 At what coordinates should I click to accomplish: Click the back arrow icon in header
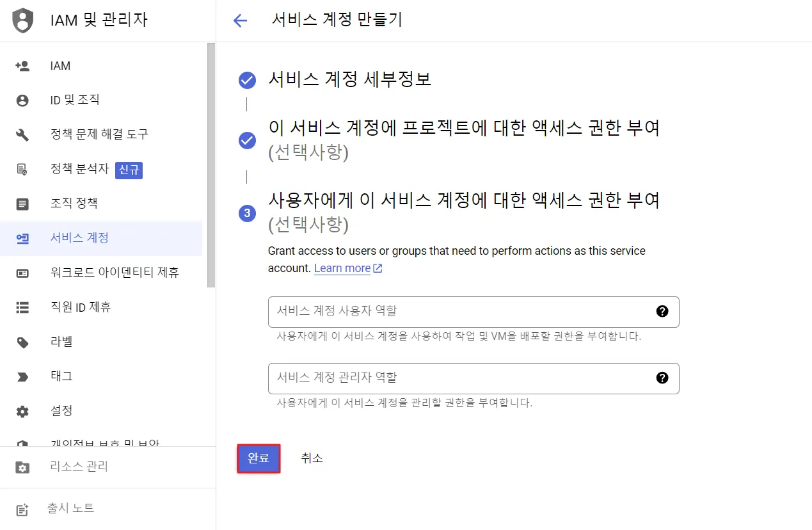240,20
